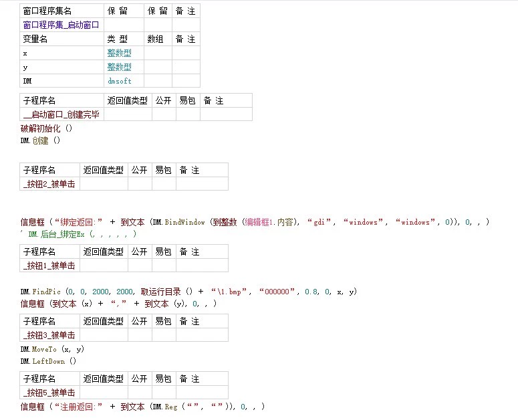This screenshot has width=518, height=420.
Task: Click the DM.LeftDown () line
Action: (48, 361)
